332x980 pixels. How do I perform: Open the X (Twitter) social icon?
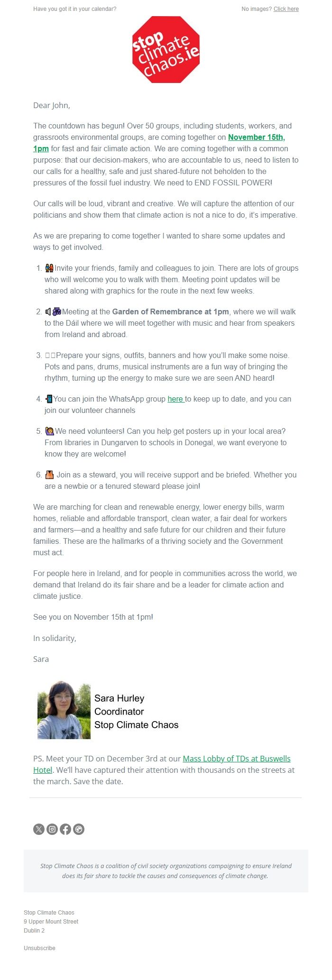pyautogui.click(x=39, y=829)
